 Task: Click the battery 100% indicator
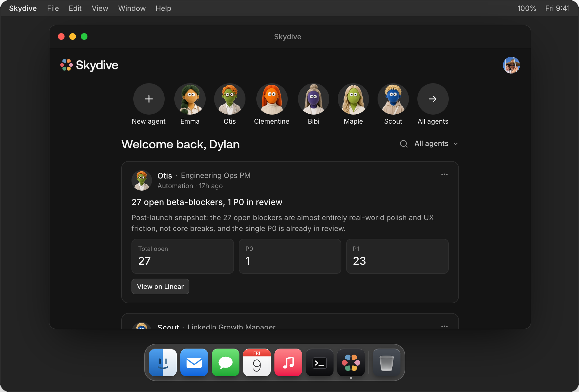[527, 8]
